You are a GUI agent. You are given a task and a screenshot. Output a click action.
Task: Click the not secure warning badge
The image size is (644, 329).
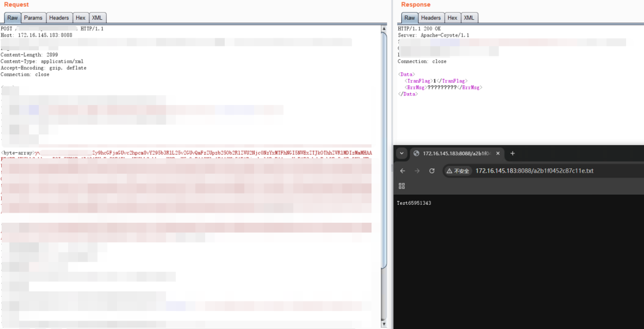(x=458, y=171)
